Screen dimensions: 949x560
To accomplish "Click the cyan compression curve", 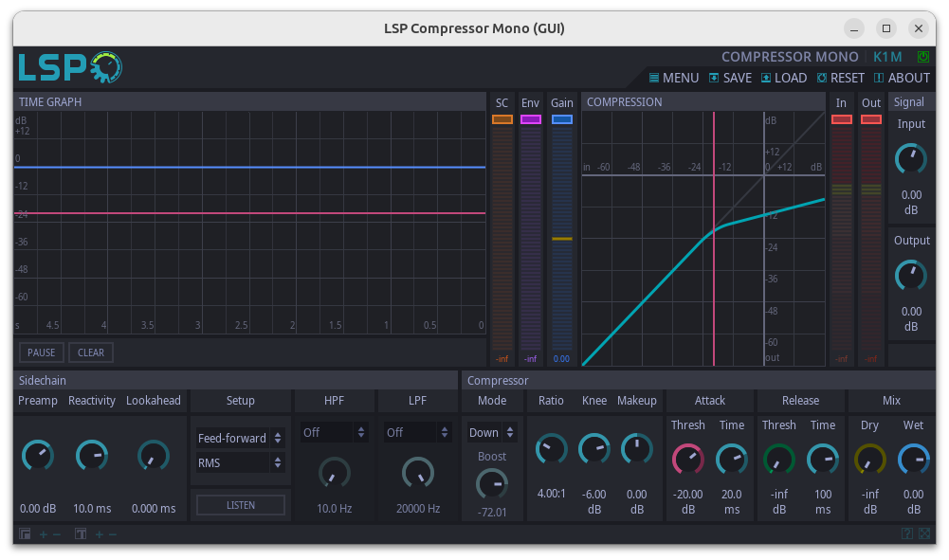I will click(703, 240).
